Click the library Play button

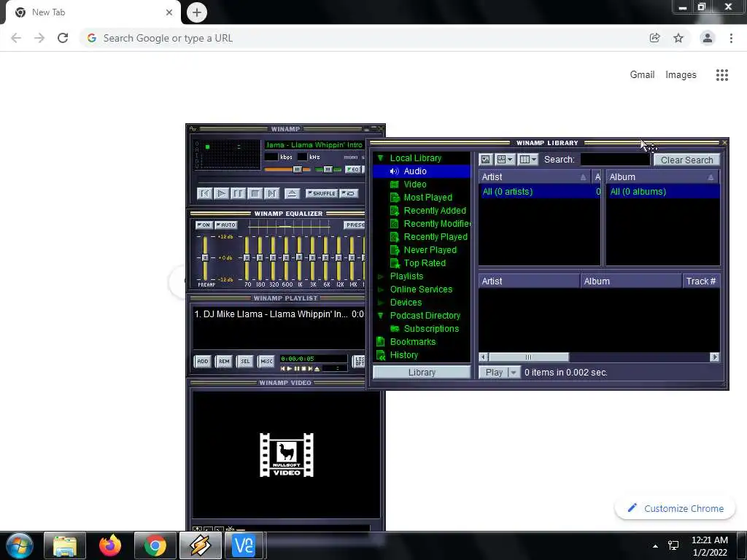pyautogui.click(x=494, y=373)
